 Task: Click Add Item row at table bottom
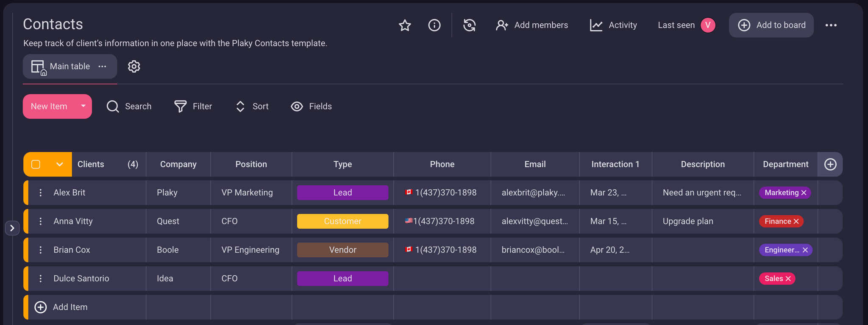tap(70, 307)
